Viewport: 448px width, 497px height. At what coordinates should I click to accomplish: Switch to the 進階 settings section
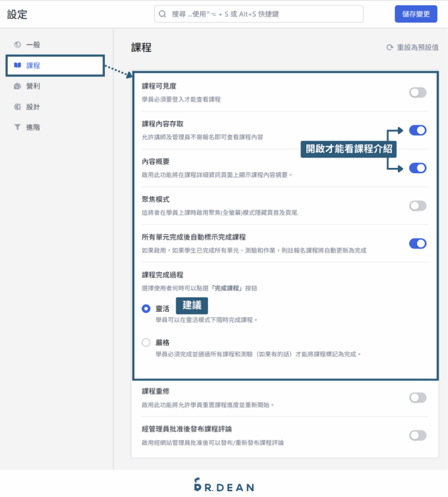pyautogui.click(x=34, y=127)
